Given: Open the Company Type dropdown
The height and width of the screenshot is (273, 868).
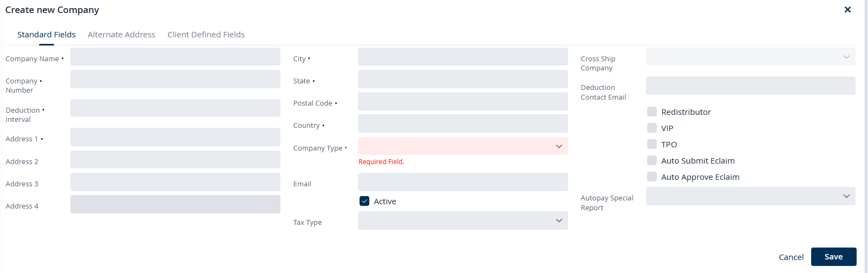Looking at the screenshot, I should click(462, 146).
